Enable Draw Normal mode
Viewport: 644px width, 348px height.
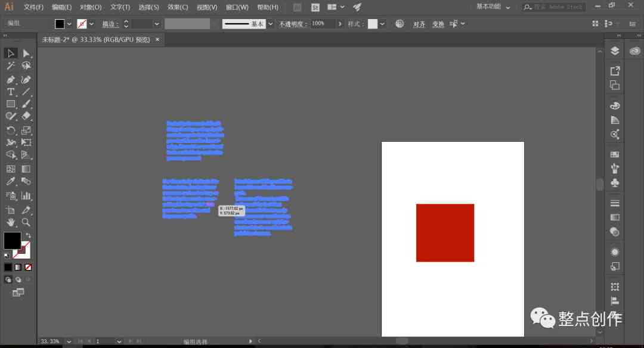pyautogui.click(x=8, y=279)
